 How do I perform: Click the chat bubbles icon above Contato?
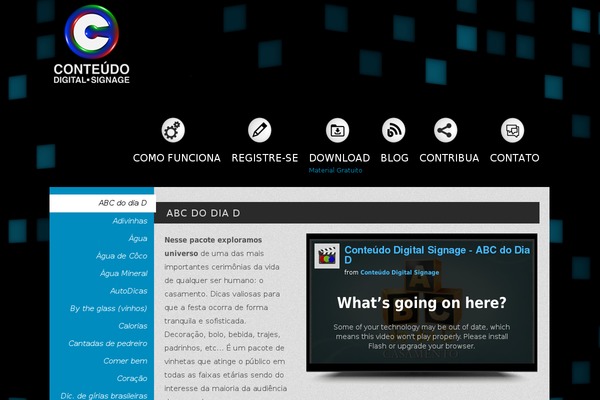512,130
